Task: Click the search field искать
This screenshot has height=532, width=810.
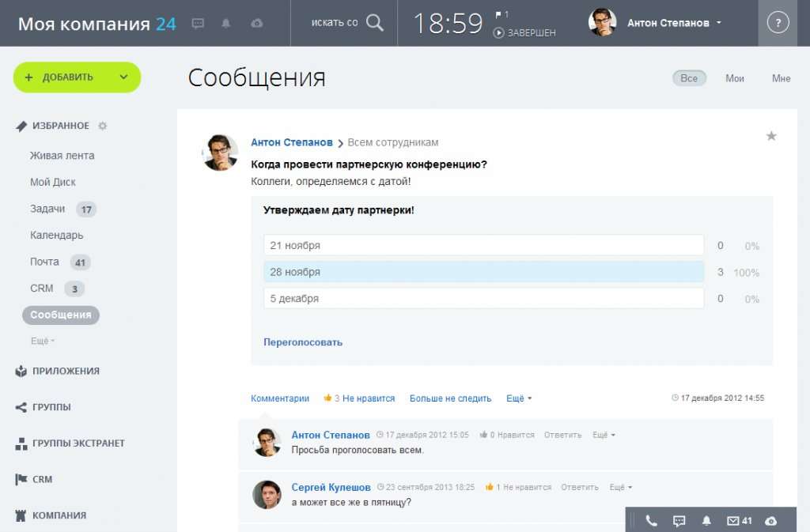Action: (x=335, y=23)
